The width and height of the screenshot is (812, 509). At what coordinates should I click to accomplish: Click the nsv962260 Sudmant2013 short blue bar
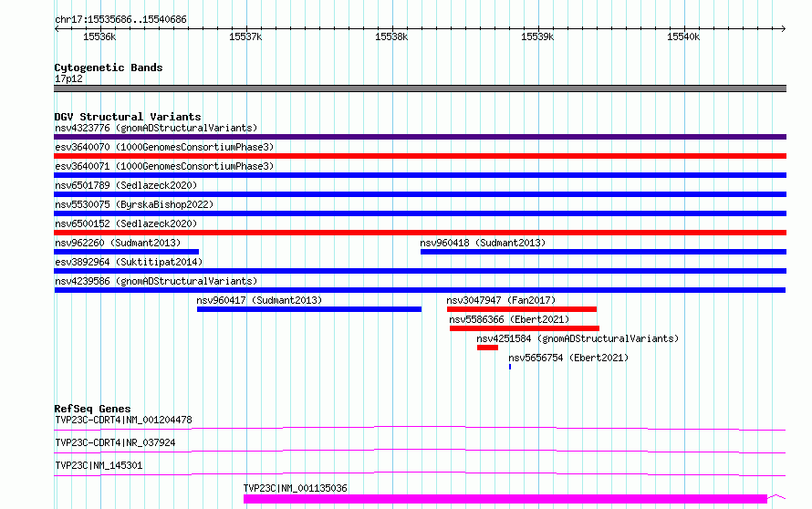(126, 252)
